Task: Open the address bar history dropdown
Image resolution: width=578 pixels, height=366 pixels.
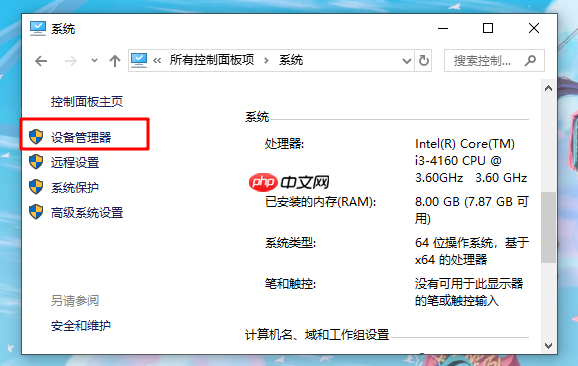Action: pyautogui.click(x=407, y=61)
